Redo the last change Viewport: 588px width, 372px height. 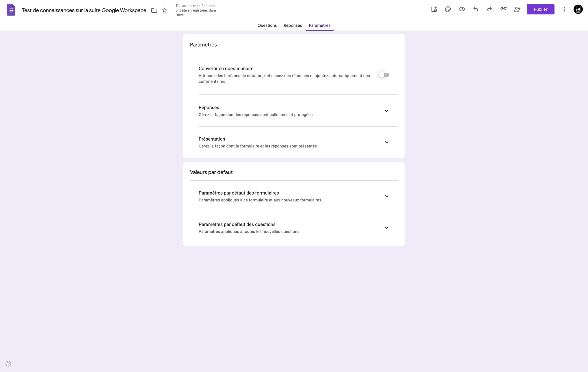pyautogui.click(x=490, y=9)
